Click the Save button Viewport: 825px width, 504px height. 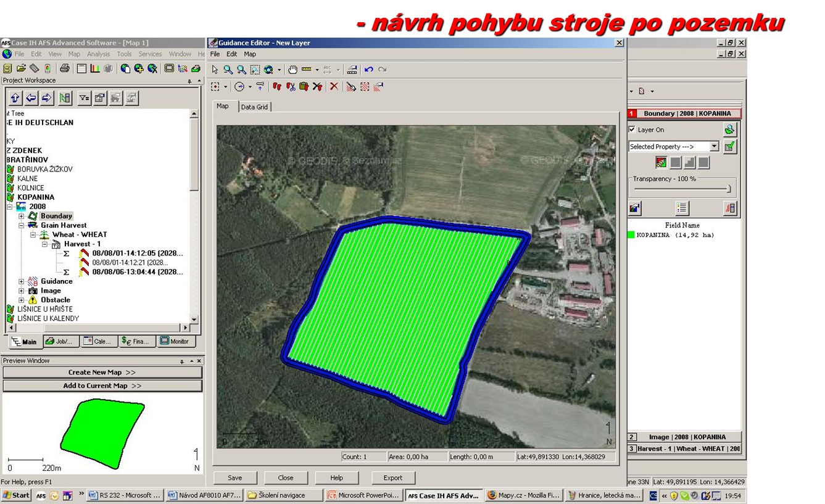coord(234,477)
